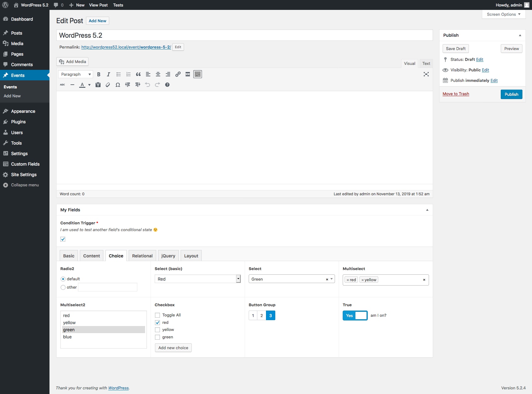532x394 pixels.
Task: Open keyboard shortcuts help icon
Action: coord(167,85)
